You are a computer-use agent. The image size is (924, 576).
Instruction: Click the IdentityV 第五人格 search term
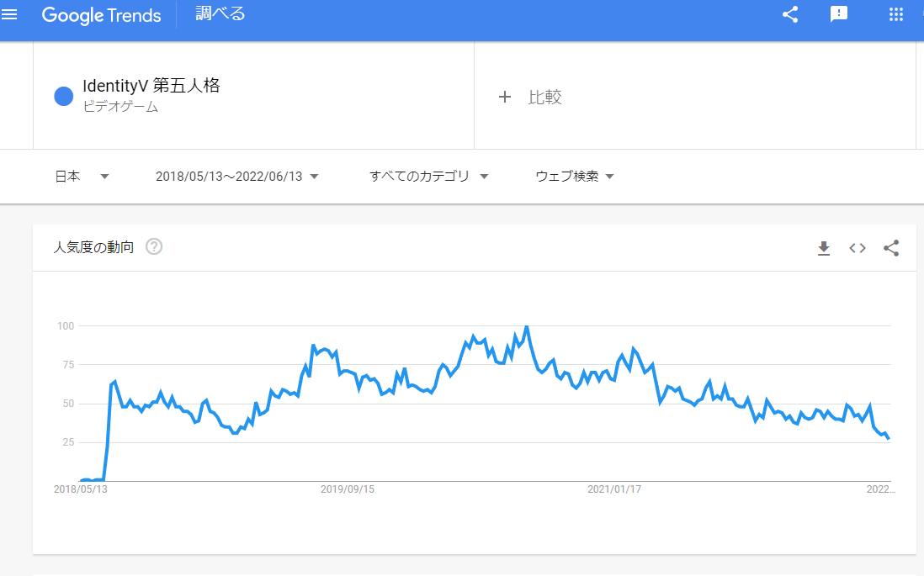point(151,86)
